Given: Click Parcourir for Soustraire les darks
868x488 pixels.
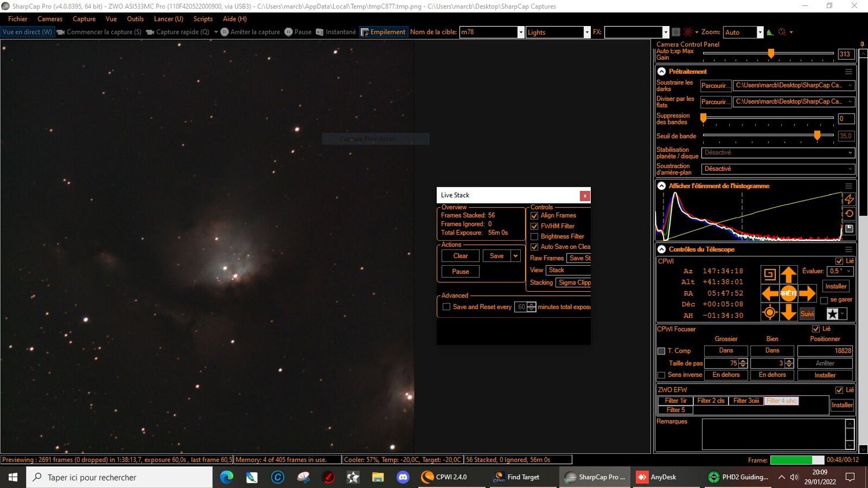Looking at the screenshot, I should 715,86.
